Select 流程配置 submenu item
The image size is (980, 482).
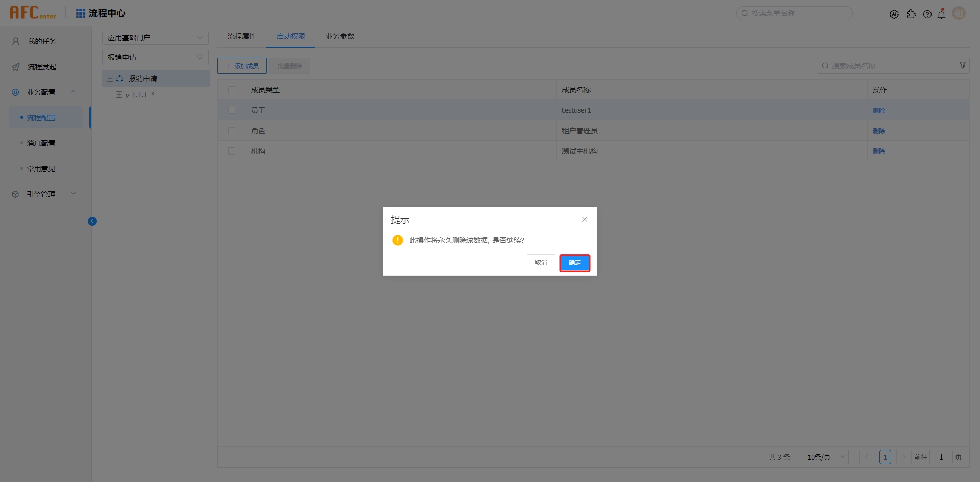click(x=46, y=118)
